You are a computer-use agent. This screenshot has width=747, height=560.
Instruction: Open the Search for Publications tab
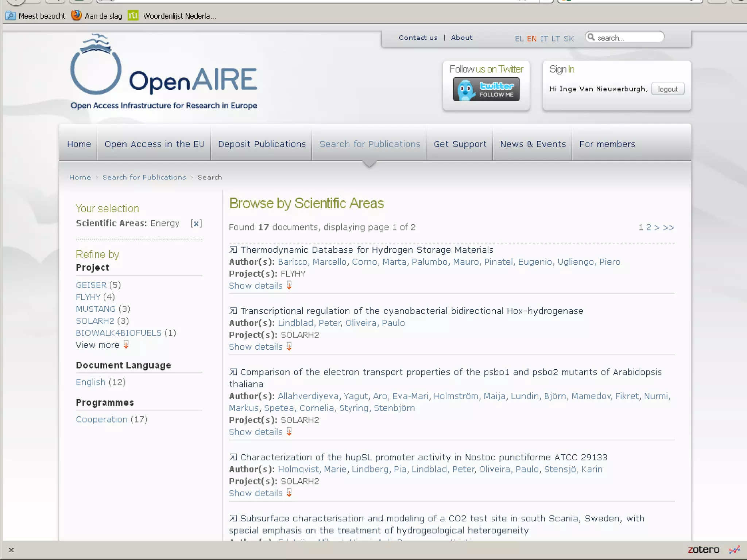pos(369,144)
